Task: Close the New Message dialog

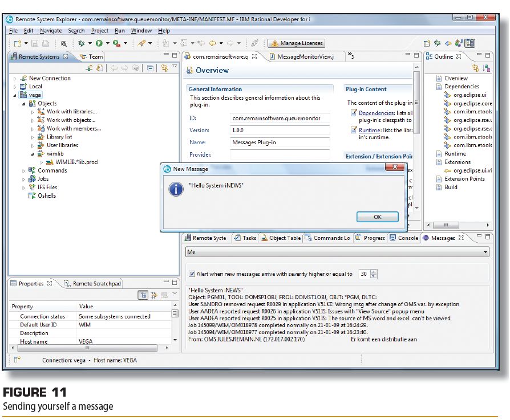Action: pos(395,167)
